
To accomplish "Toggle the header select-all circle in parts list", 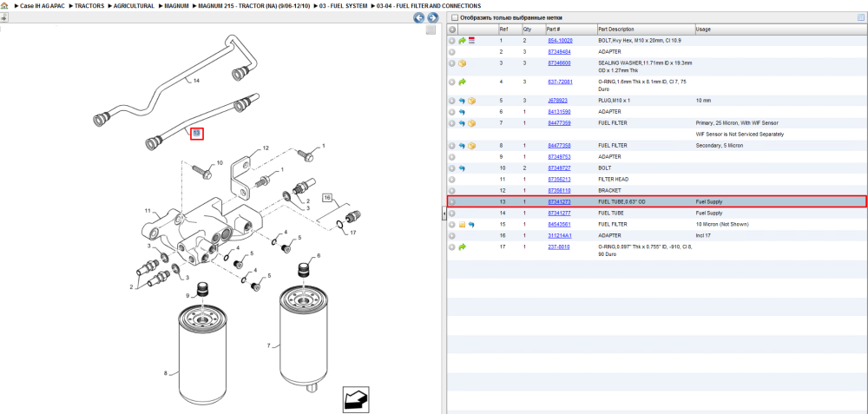I will [451, 30].
